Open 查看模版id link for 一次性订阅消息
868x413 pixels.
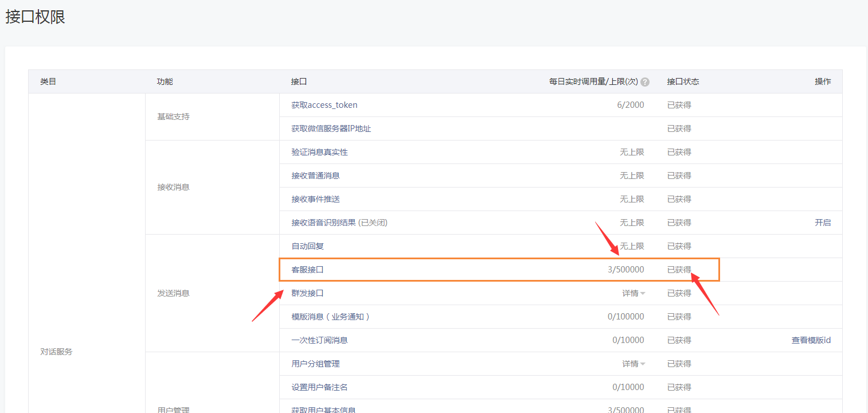click(811, 340)
